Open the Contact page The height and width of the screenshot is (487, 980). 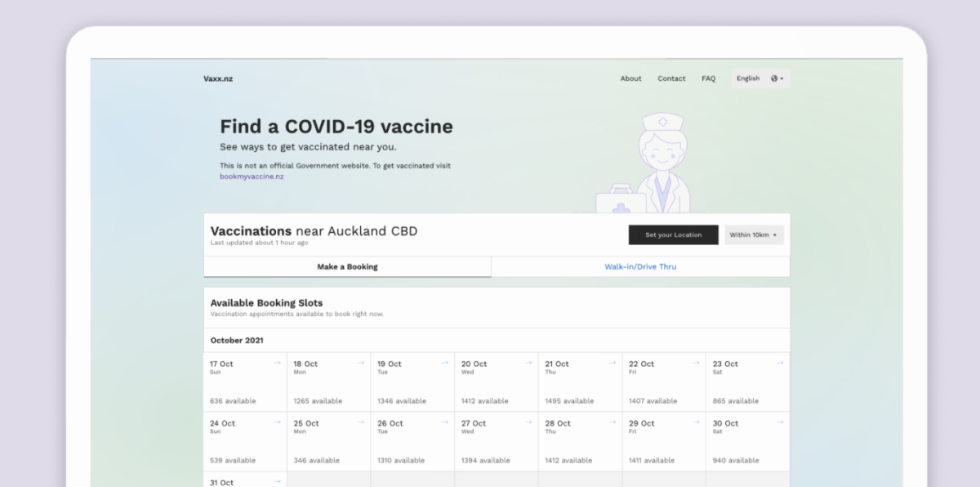click(x=671, y=78)
